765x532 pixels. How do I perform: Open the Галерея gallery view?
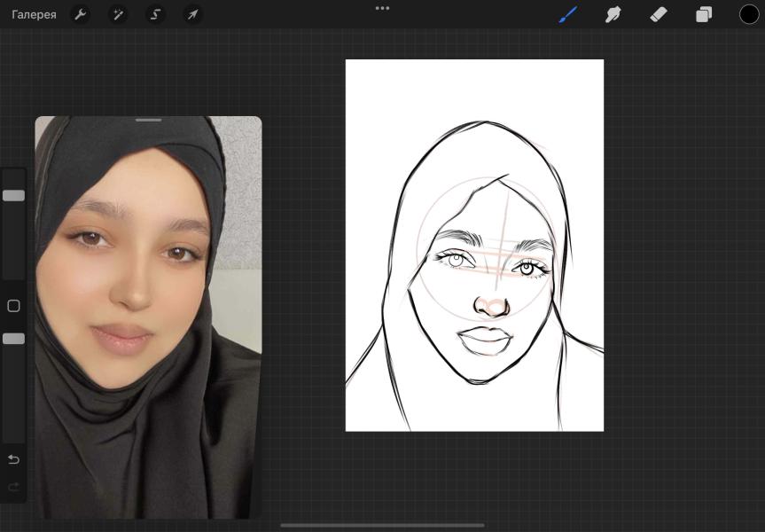(x=34, y=15)
